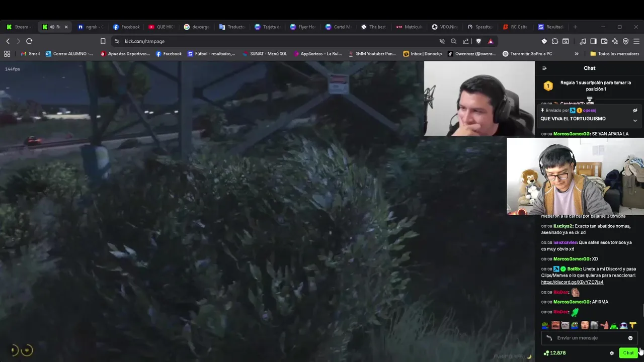Bookmark this page icon in address bar

point(103,41)
